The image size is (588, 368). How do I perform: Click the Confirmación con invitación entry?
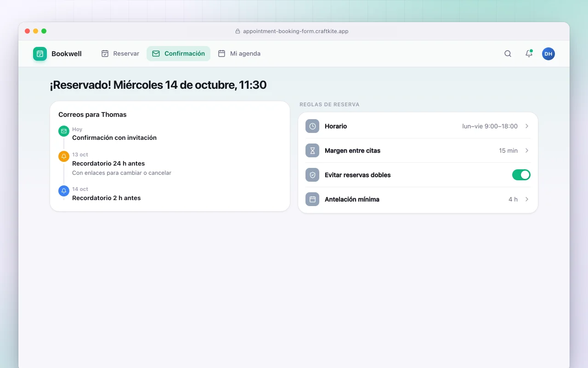[x=114, y=138]
